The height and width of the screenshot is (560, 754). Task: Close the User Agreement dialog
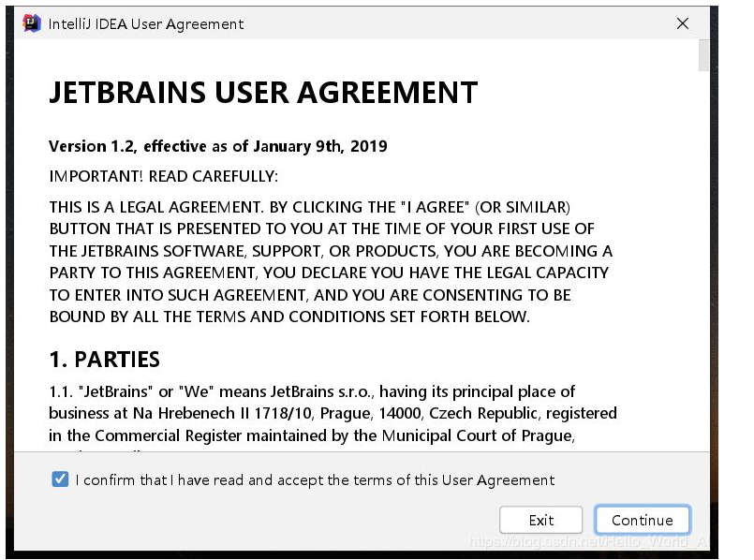tap(683, 23)
